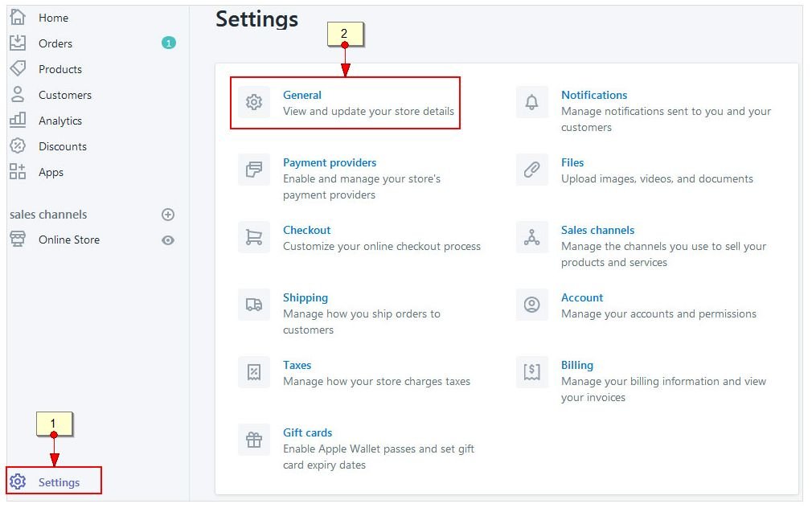Click the Orders count badge
The height and width of the screenshot is (508, 812).
point(168,43)
